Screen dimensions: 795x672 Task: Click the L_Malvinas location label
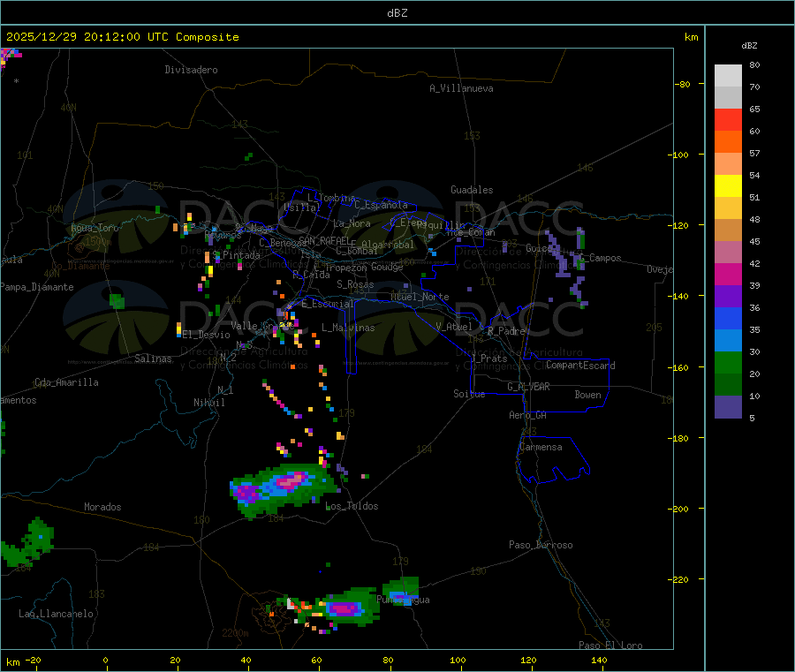(348, 328)
